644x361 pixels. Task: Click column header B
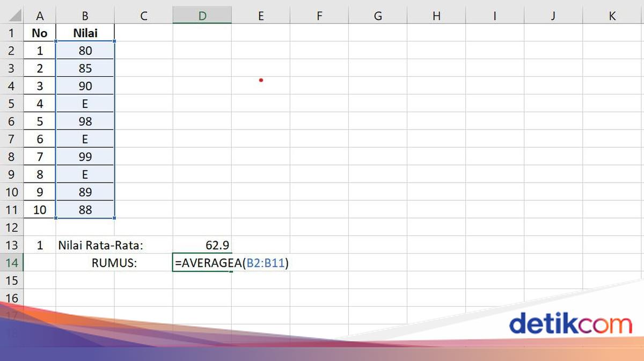click(x=85, y=16)
